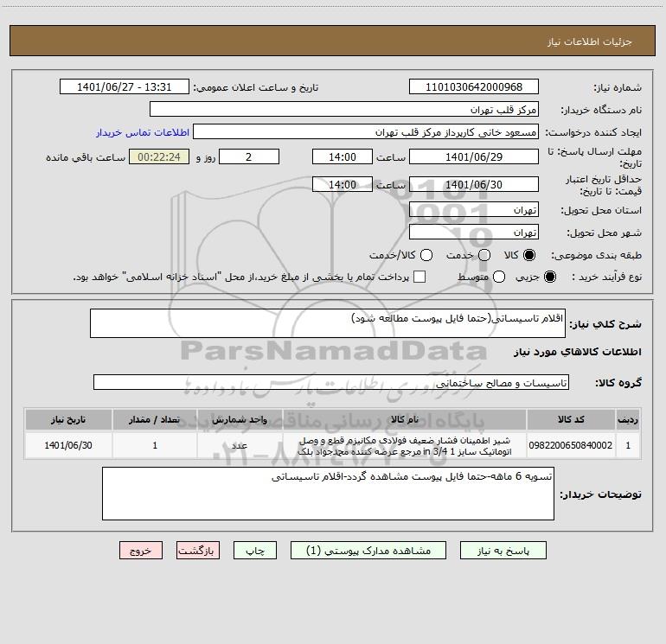Click the need number field 1101030642000968
Screen dimensions: 666x644
tap(474, 86)
